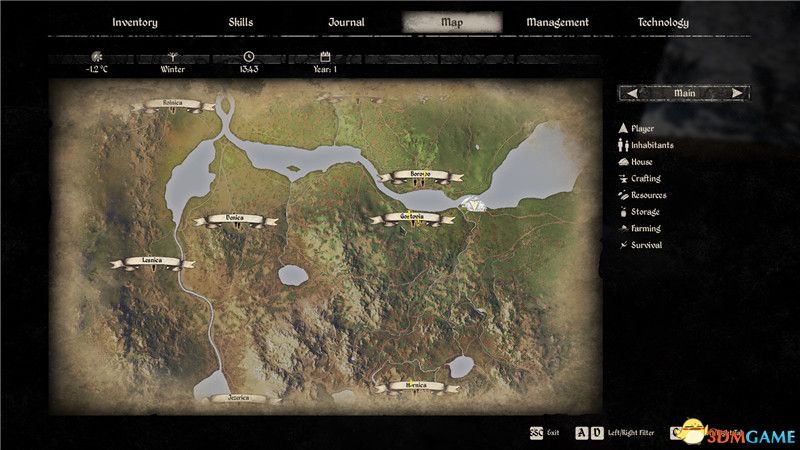Image resolution: width=800 pixels, height=450 pixels.
Task: Select the Hornica village banner on map
Action: (416, 387)
